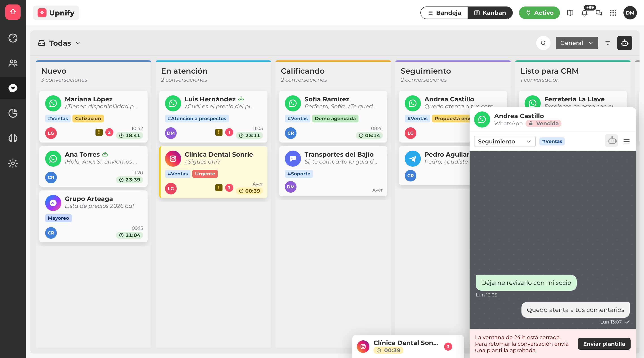Open the apps grid icon

point(613,13)
